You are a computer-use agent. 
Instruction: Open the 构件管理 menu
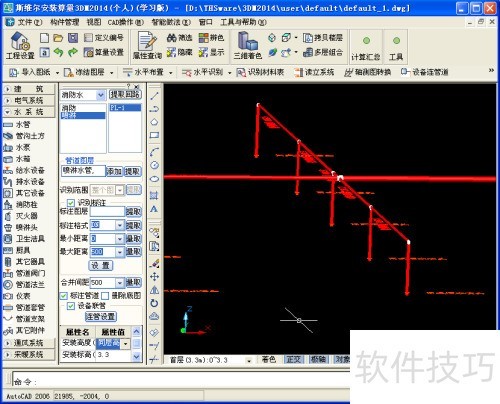[65, 22]
